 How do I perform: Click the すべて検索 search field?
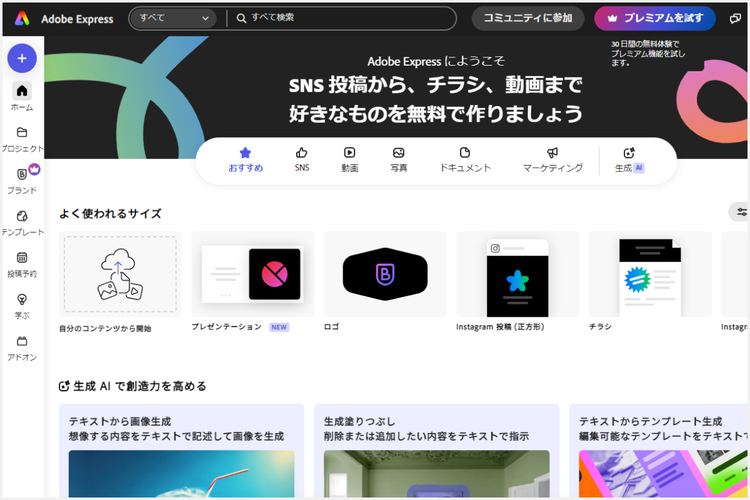coord(342,18)
